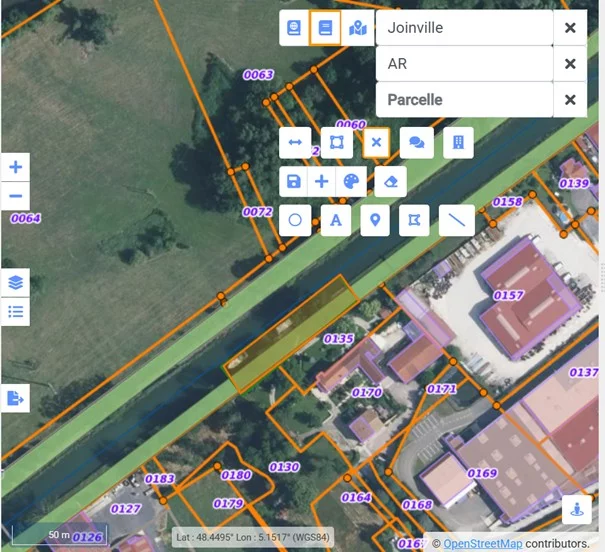The image size is (605, 552).
Task: Erase drawings with the eraser tool
Action: click(x=389, y=181)
